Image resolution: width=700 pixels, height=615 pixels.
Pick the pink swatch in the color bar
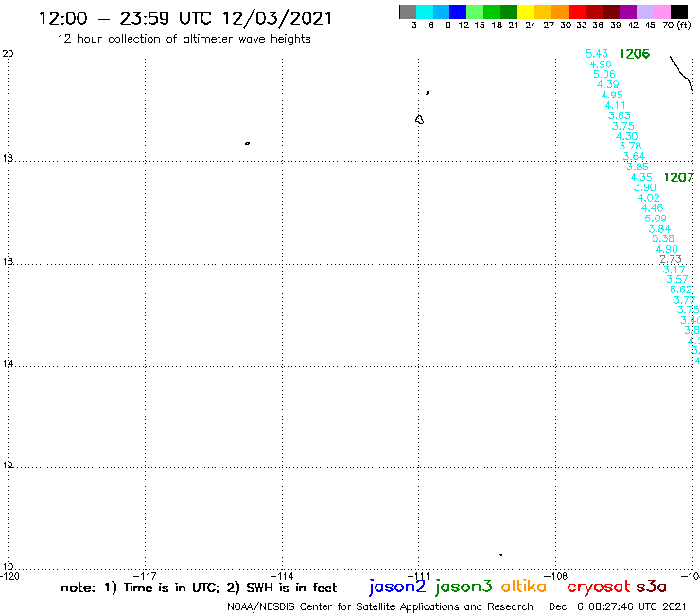click(x=662, y=11)
